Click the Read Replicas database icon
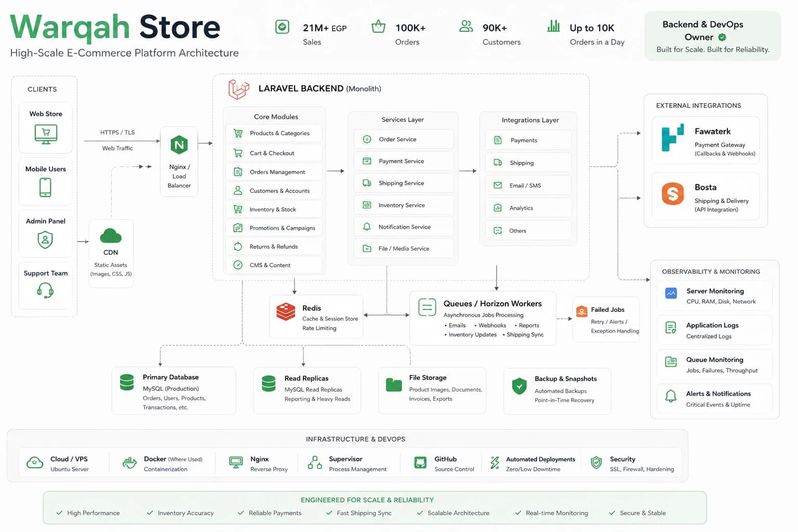This screenshot has width=798, height=532. [x=269, y=383]
